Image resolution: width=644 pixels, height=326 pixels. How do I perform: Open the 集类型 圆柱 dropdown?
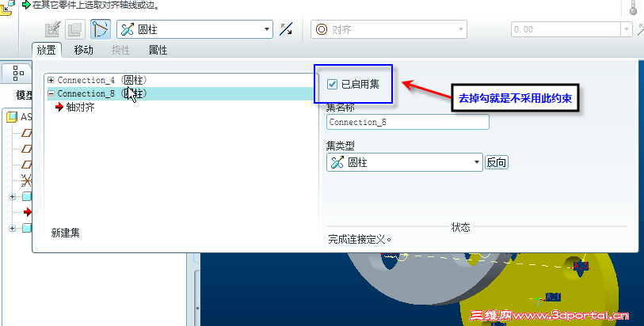tap(405, 162)
